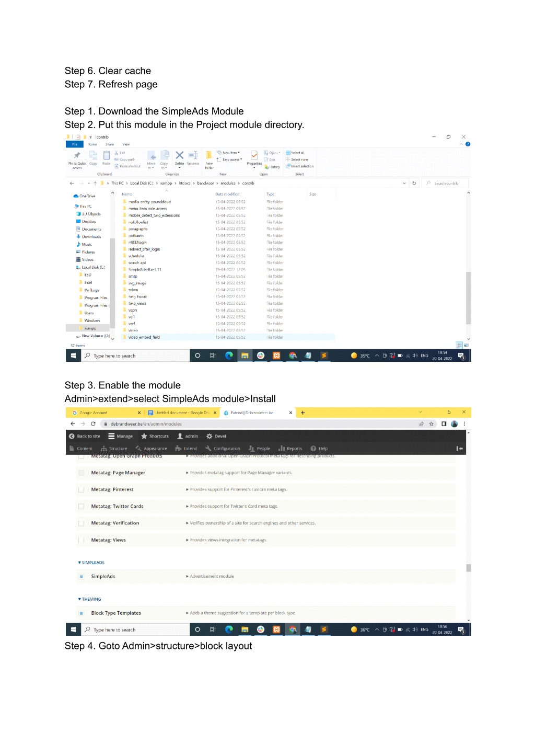The height and width of the screenshot is (756, 535).
Task: Open a new Chrome tab with plus
Action: point(303,413)
